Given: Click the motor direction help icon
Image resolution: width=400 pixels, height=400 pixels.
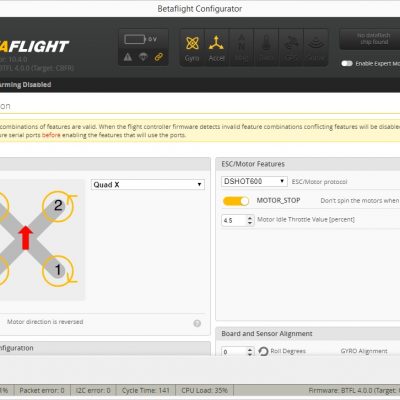Looking at the screenshot, I should click(197, 323).
